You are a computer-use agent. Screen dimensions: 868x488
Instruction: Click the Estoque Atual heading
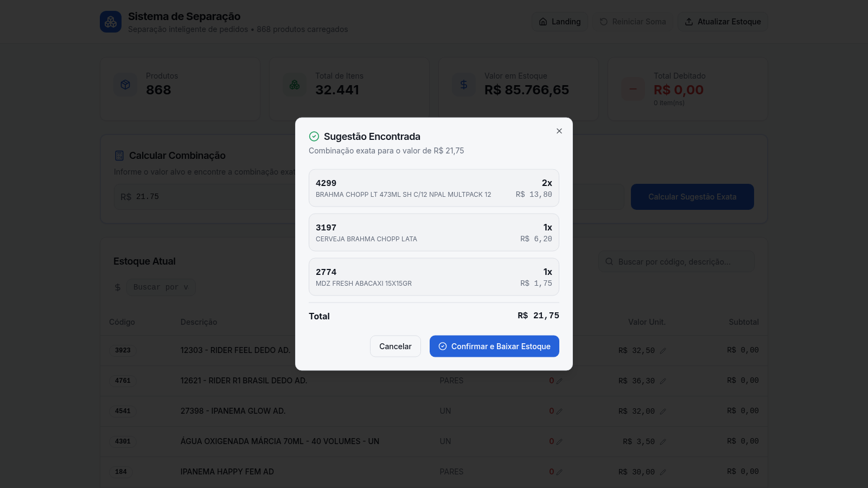144,261
